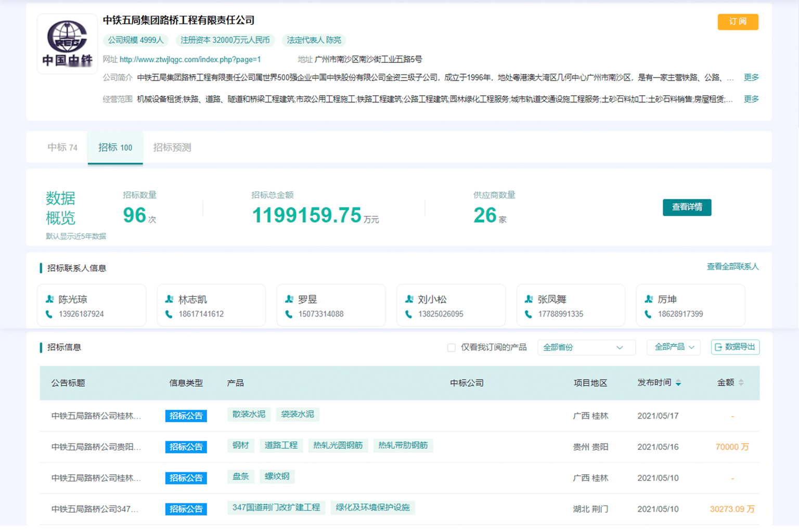Viewport: 799px width, 532px height.
Task: Click the 湖北 荆门 region cell
Action: [590, 509]
